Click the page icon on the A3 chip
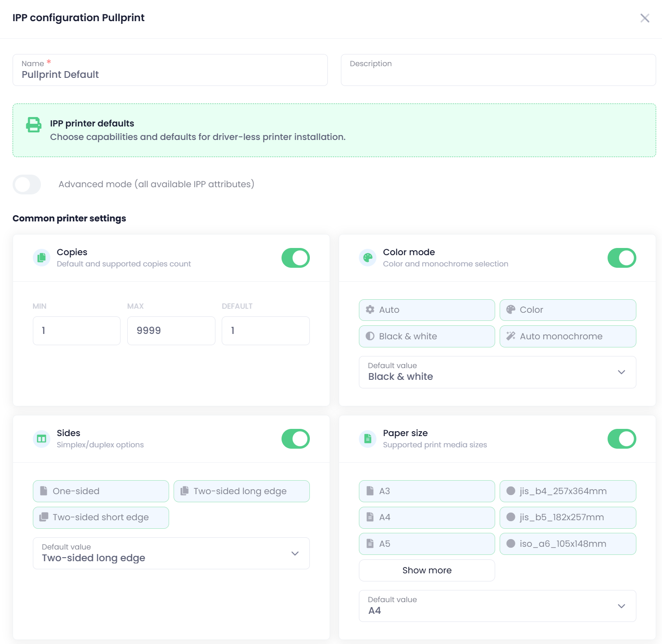Viewport: 662px width, 644px height. [x=370, y=491]
